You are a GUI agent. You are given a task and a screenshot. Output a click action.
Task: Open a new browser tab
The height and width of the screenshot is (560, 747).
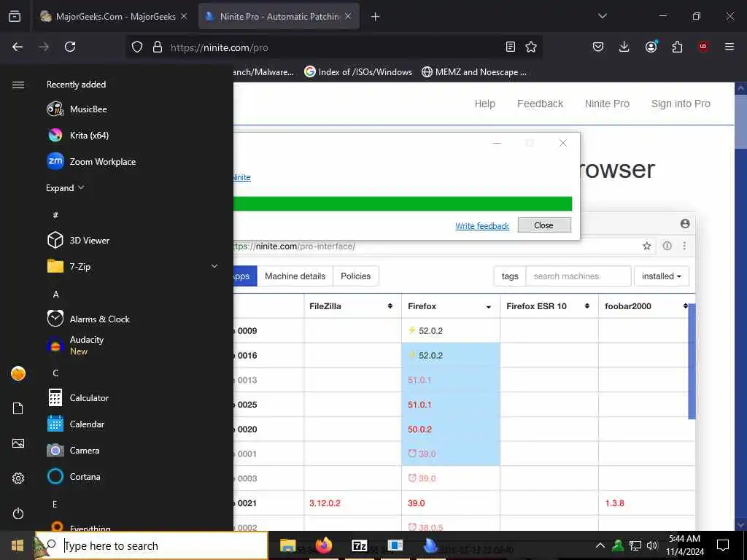coord(375,17)
